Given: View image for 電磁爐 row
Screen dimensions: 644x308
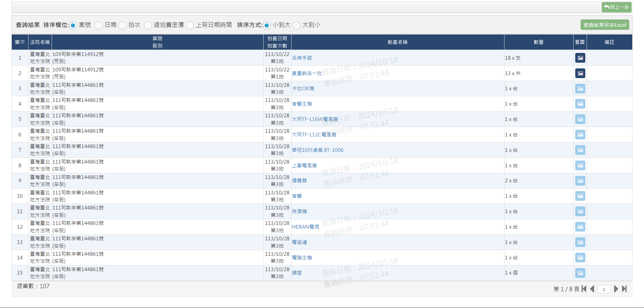Looking at the screenshot, I should [x=580, y=242].
